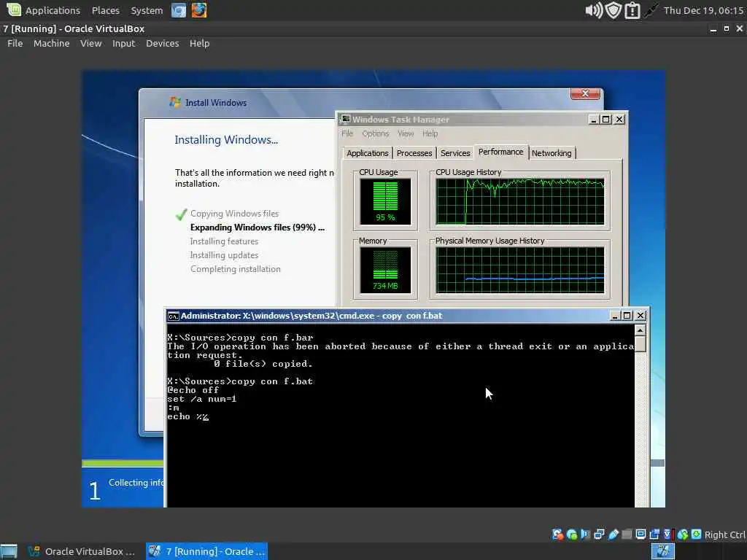Click the 'Installing features' step text
747x560 pixels.
(224, 241)
